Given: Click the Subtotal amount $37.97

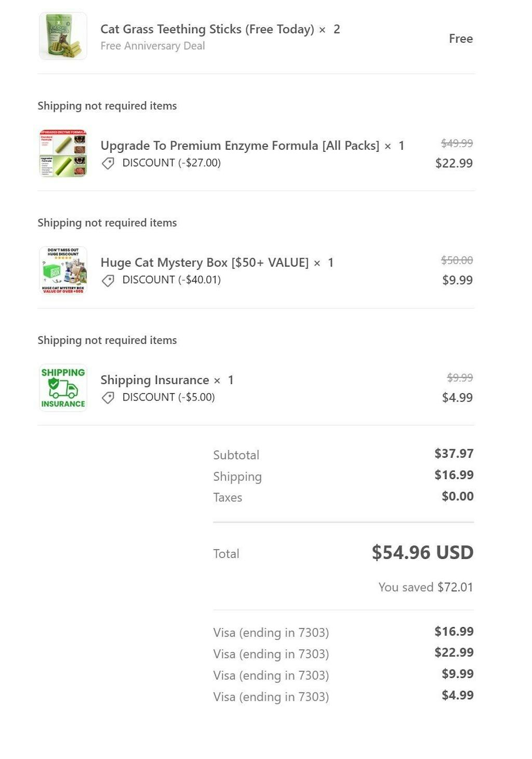Looking at the screenshot, I should 454,454.
